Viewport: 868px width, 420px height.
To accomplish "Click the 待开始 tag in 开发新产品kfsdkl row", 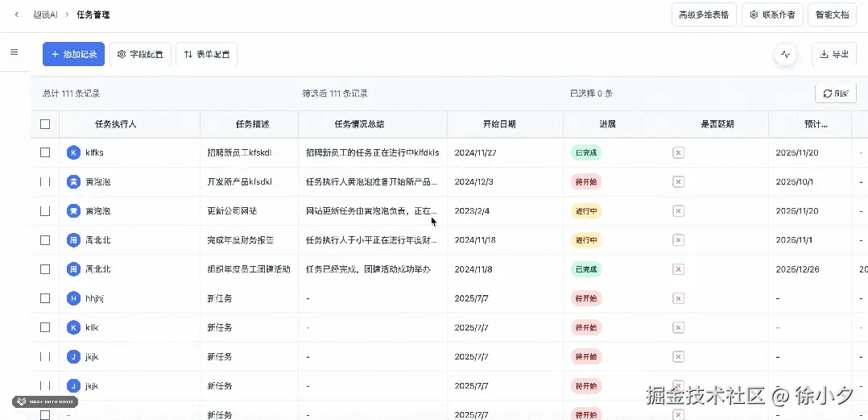I will [585, 181].
